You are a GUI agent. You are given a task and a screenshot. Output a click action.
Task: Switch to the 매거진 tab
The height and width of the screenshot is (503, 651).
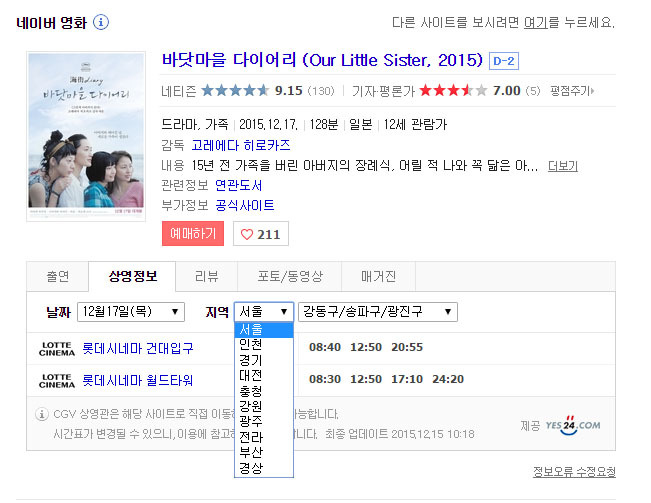click(x=378, y=276)
